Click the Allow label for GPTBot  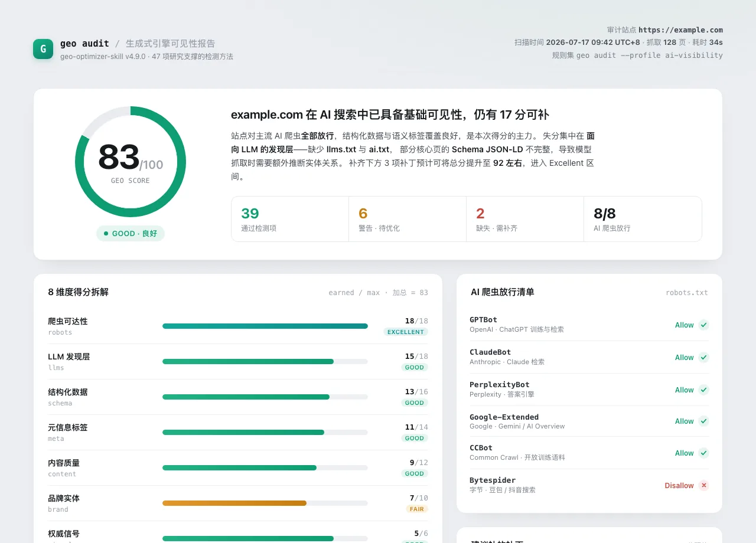click(x=685, y=325)
